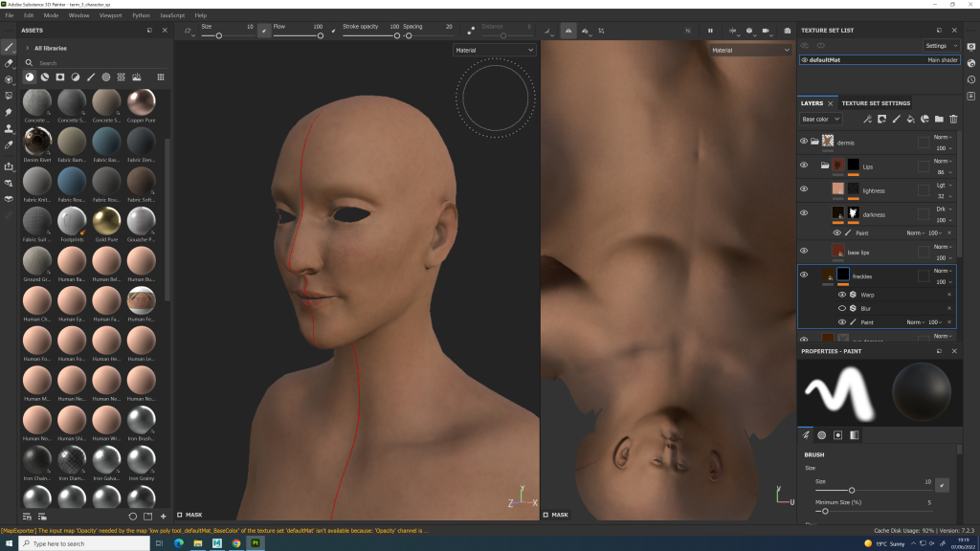
Task: Open Settings dropdown in Texture Set List
Action: 942,46
